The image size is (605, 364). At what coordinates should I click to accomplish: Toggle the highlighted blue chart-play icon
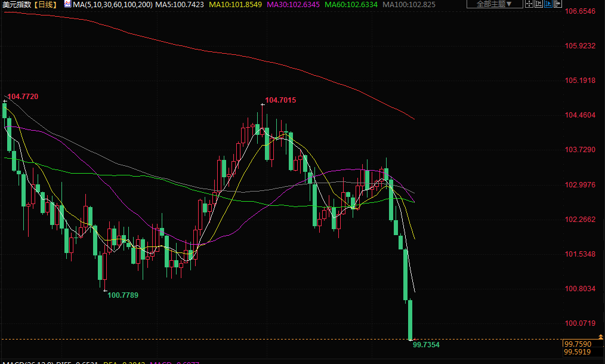[x=548, y=4]
